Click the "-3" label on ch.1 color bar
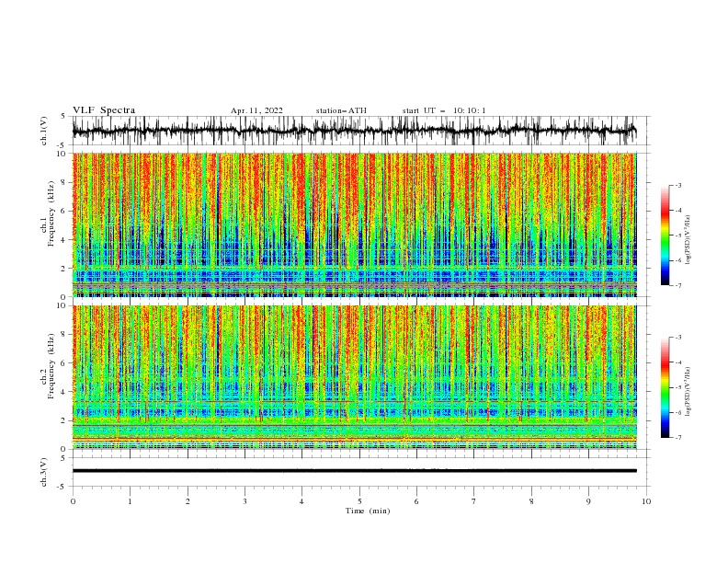The image size is (728, 563). tap(678, 185)
